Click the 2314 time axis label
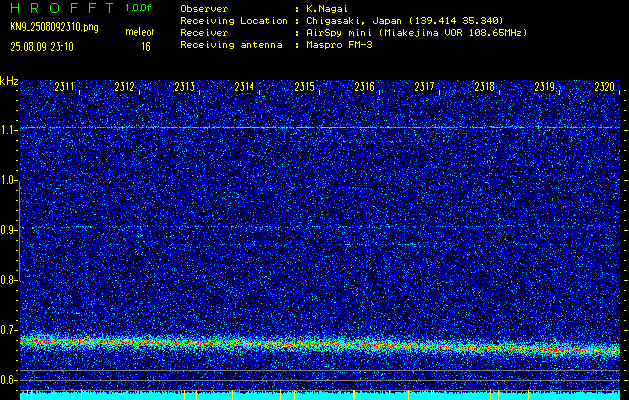This screenshot has height=400, width=629. [x=244, y=87]
